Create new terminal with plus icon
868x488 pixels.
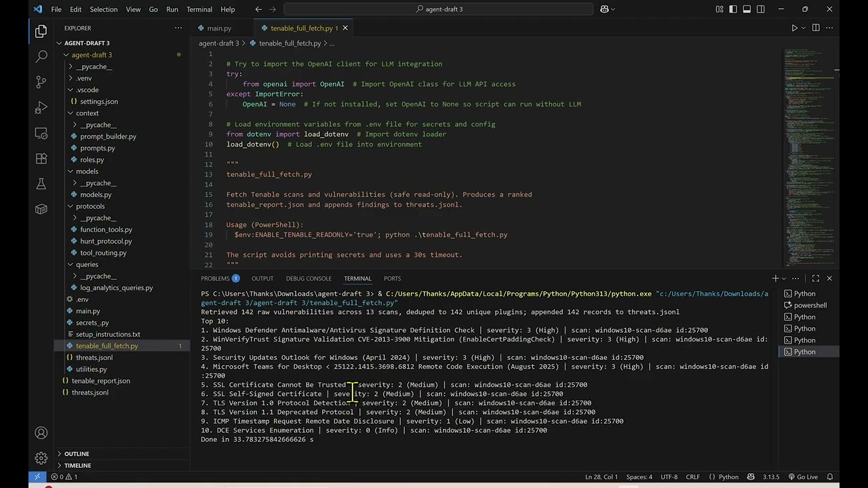coord(775,279)
